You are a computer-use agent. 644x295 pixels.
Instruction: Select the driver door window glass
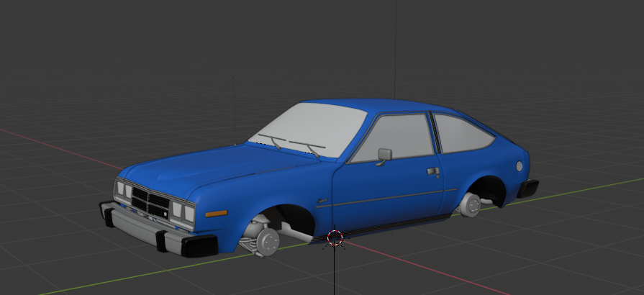(394, 137)
